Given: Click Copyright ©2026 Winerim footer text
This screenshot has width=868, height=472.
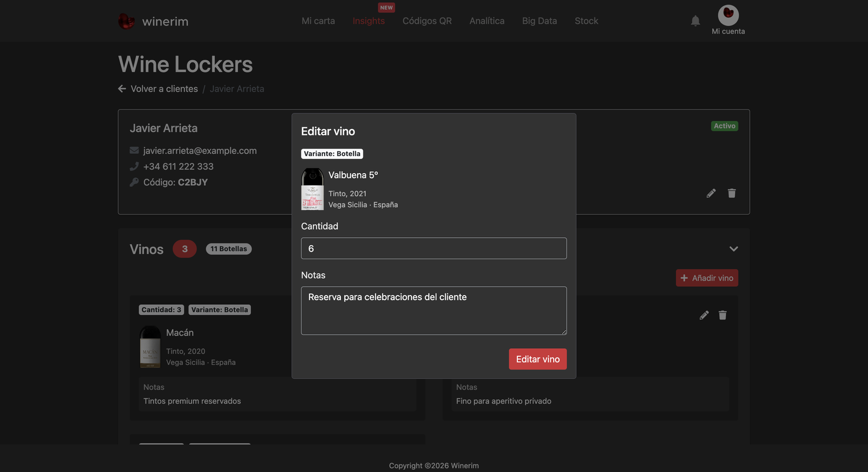Looking at the screenshot, I should point(434,466).
